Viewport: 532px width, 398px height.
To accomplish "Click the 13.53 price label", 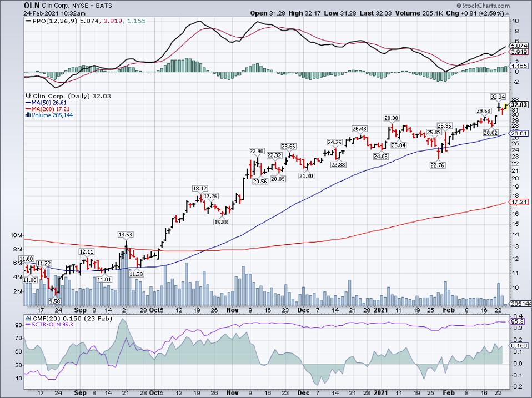I will point(125,235).
